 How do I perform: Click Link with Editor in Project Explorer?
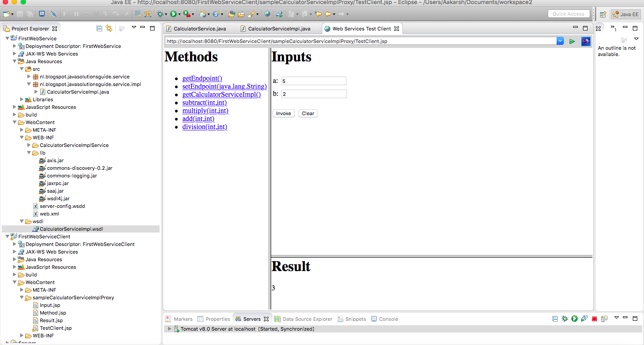click(x=109, y=28)
